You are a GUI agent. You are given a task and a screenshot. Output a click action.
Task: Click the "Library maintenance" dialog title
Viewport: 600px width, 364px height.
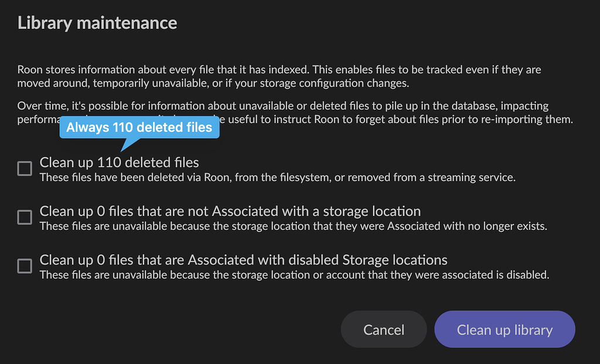pos(97,23)
